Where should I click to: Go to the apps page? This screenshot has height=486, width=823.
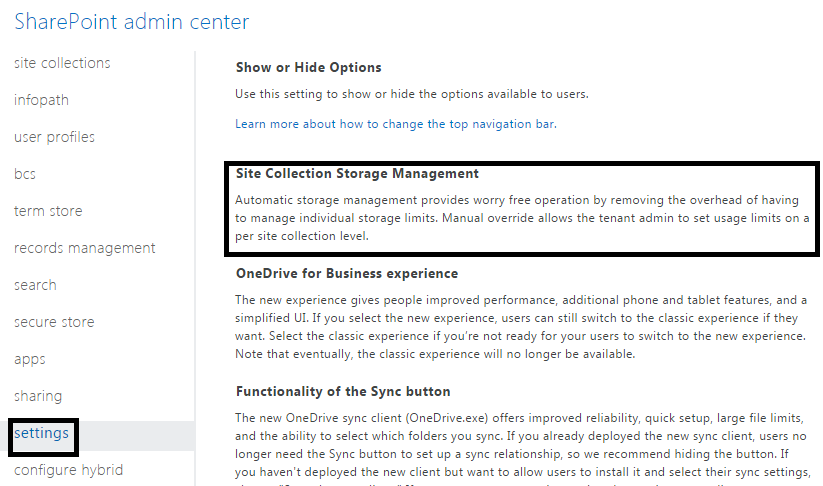(30, 359)
